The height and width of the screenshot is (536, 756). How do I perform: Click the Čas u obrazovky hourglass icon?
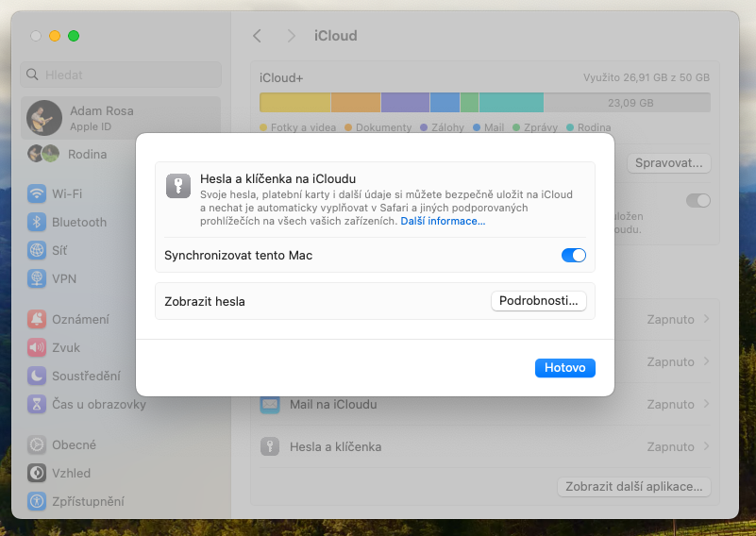37,404
